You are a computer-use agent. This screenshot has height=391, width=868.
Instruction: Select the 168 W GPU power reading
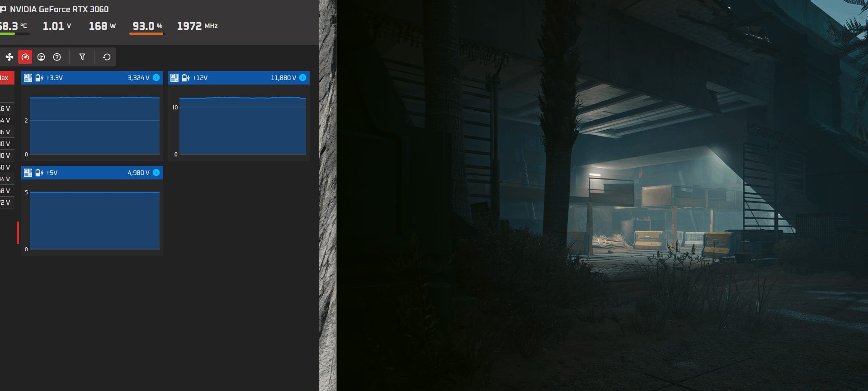coord(102,26)
